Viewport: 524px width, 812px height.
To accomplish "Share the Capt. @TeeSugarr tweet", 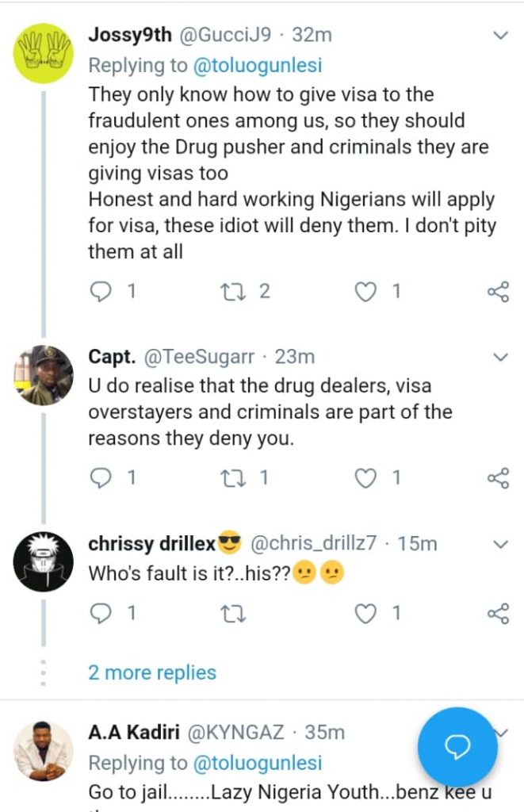I will (x=498, y=477).
